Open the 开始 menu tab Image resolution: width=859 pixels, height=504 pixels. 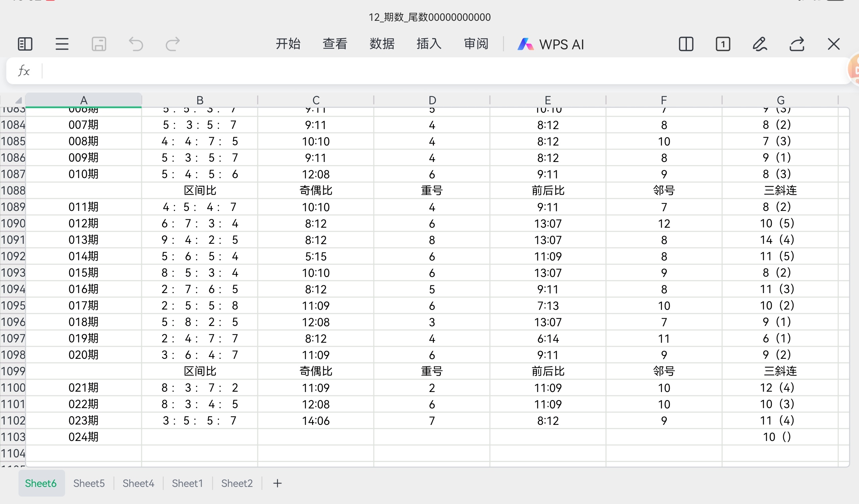pos(288,44)
